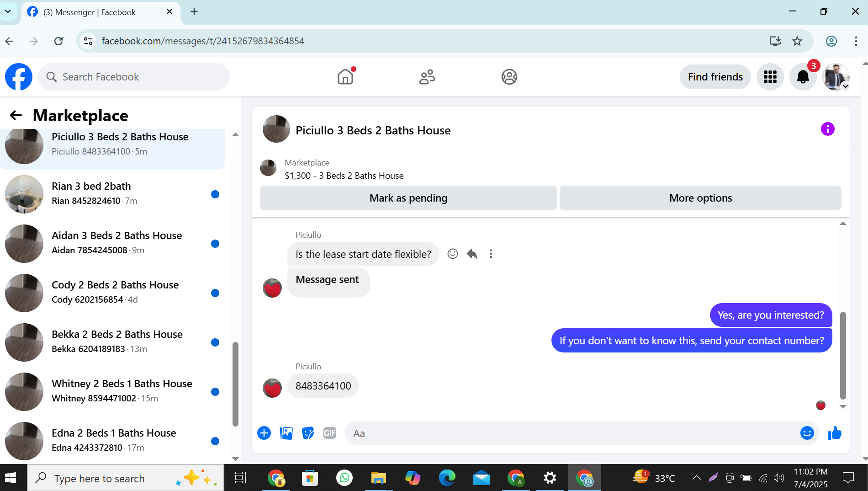Open the Home feed icon
The width and height of the screenshot is (868, 491).
click(x=346, y=76)
